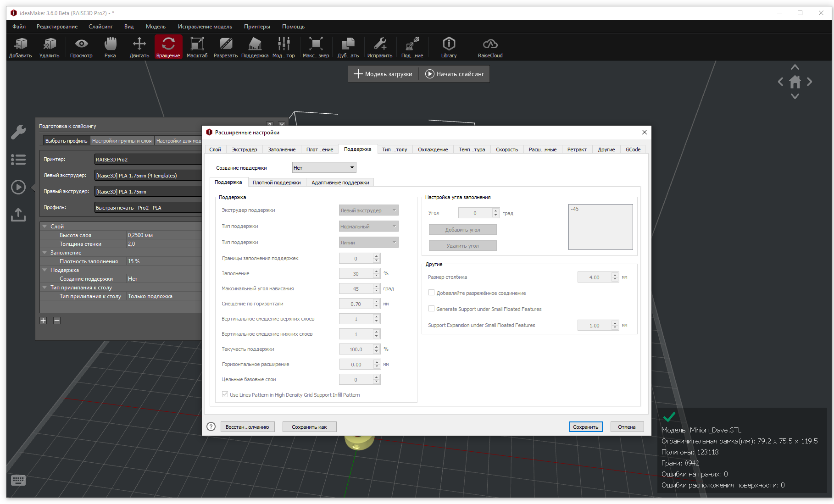Click the Исправить repair tool

380,48
